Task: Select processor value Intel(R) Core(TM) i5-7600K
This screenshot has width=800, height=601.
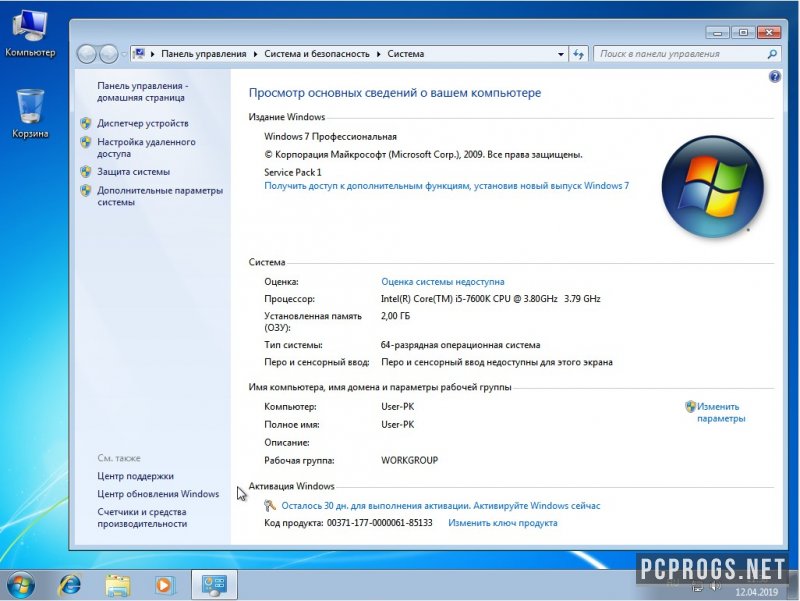Action: click(x=490, y=299)
